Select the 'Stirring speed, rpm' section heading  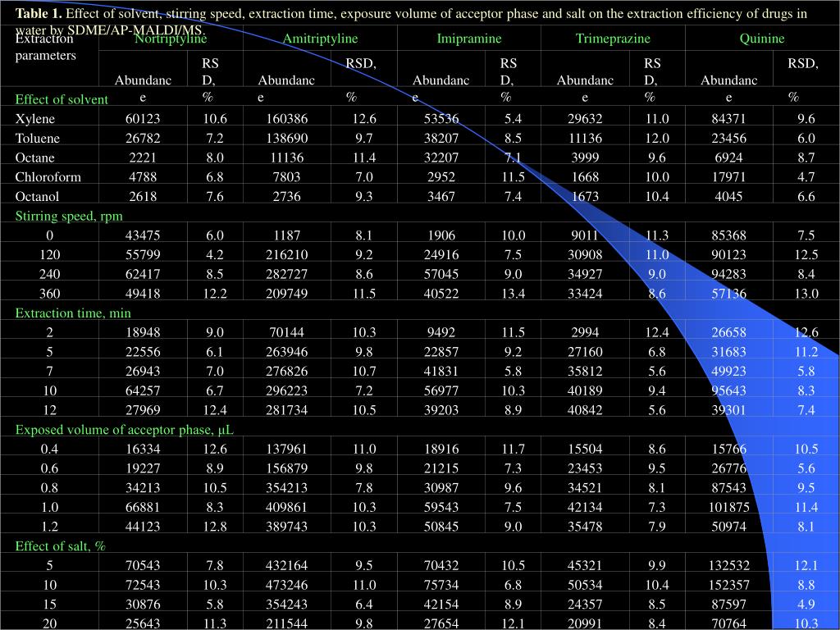(x=69, y=216)
